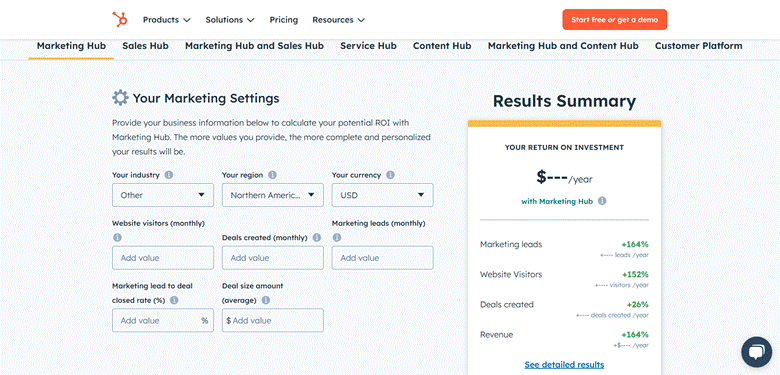Open the Your industry dropdown showing Other

163,195
